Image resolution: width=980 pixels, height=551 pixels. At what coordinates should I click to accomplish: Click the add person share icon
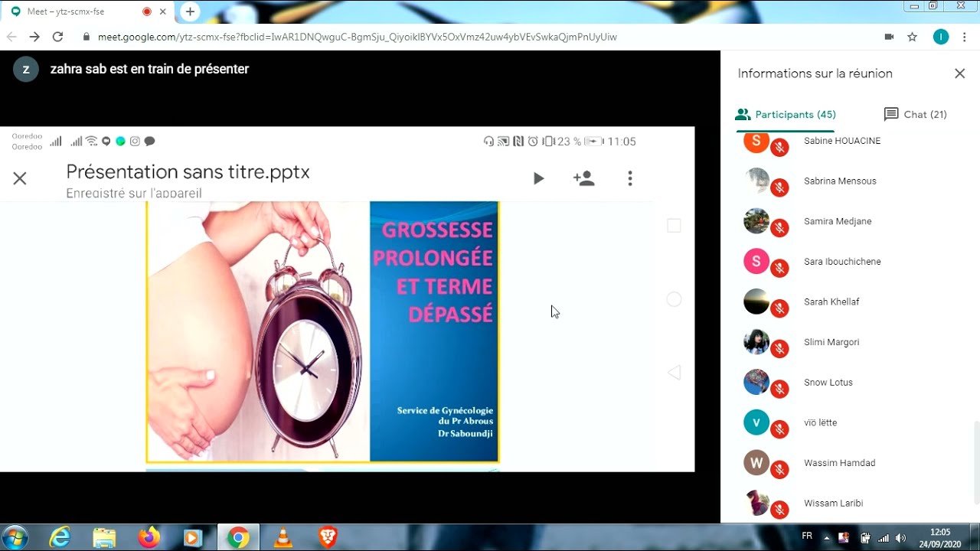click(583, 178)
